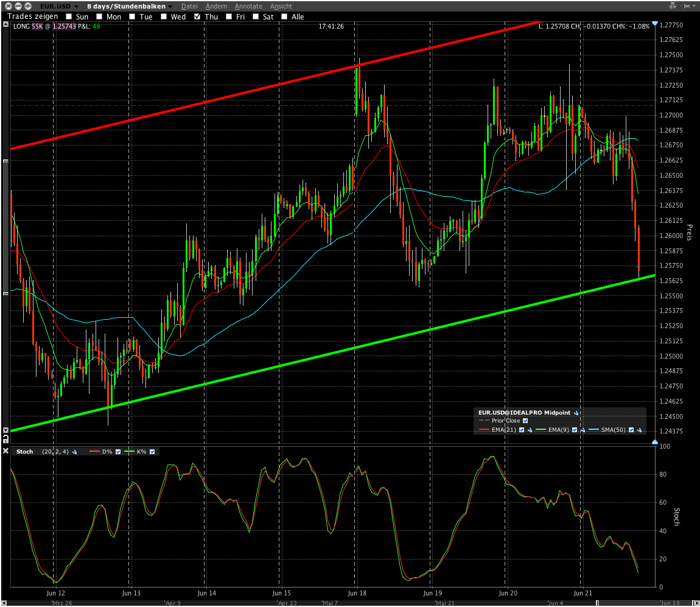Click the Mai 21 marker on the bottom timeline
This screenshot has width=700, height=607.
coord(444,603)
